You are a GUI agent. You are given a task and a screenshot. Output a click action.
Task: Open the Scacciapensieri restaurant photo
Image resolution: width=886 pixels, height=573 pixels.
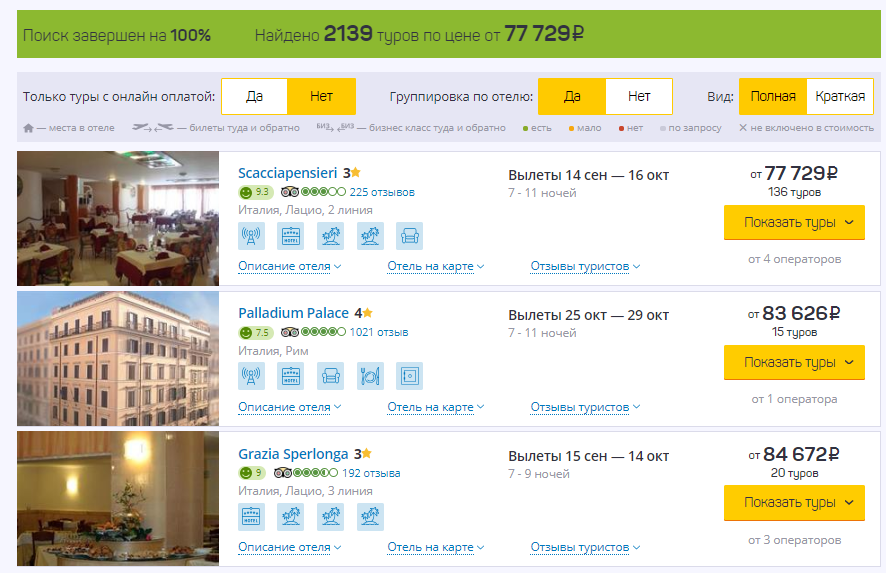pos(118,218)
